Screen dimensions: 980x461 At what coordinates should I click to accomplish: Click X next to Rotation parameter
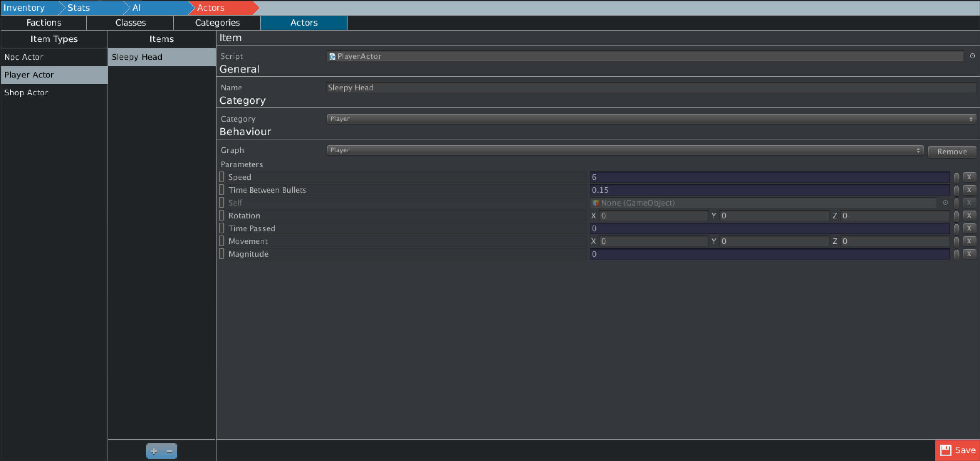point(969,216)
